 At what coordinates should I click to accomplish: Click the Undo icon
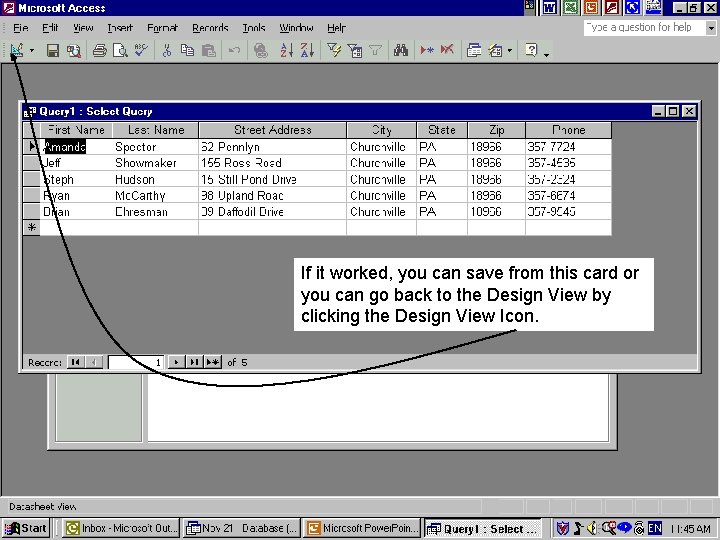(x=234, y=51)
